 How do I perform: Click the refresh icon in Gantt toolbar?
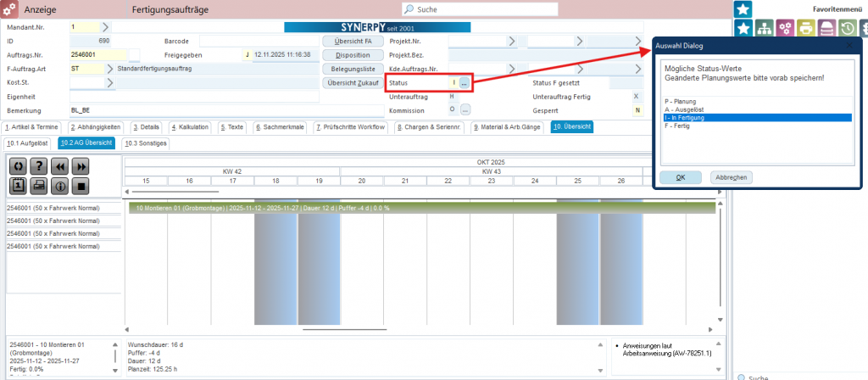18,167
